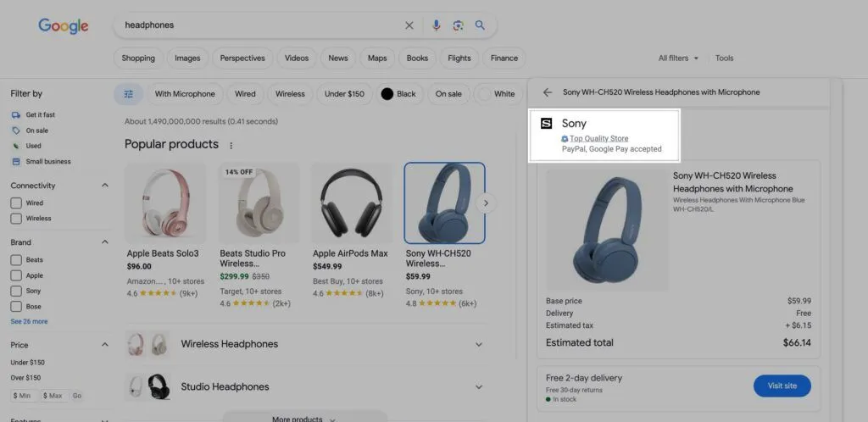Click the Visit site button
The height and width of the screenshot is (422, 868).
tap(782, 386)
